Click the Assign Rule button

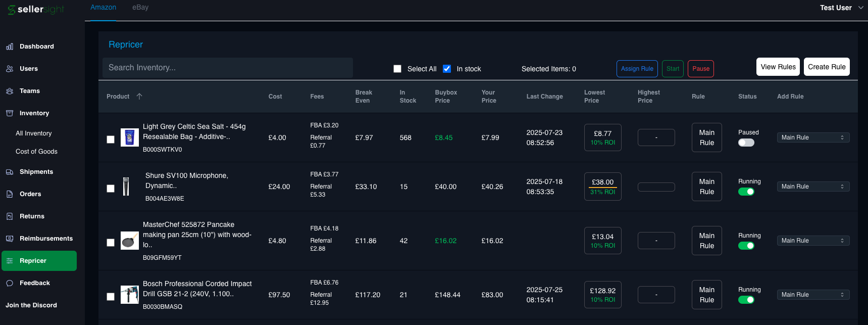pos(637,69)
